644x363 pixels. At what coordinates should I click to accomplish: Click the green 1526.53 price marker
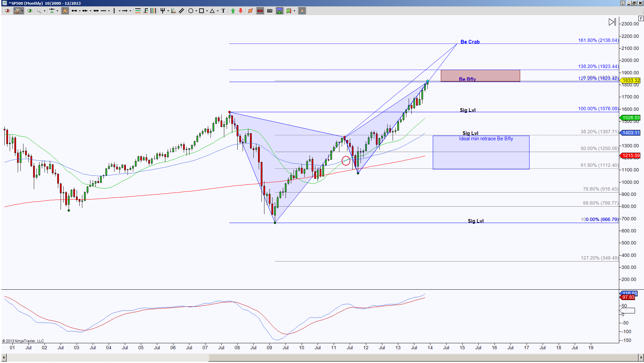coord(630,118)
